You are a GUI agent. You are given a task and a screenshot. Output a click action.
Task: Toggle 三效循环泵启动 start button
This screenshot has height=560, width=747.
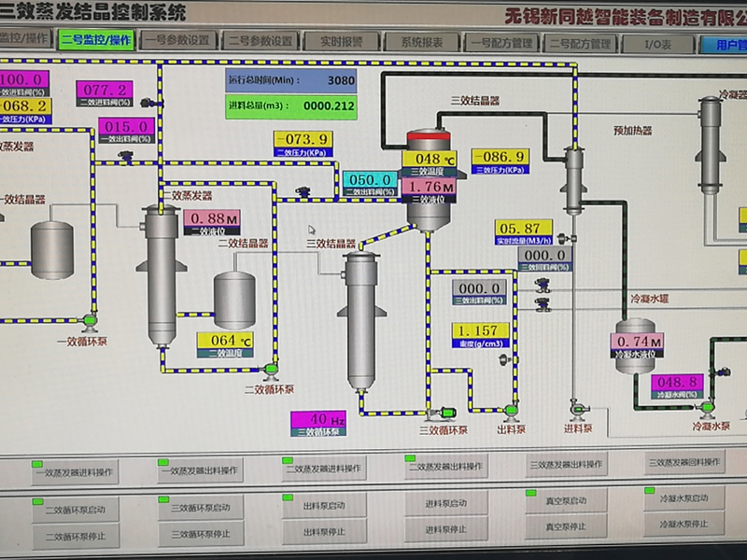[x=200, y=507]
